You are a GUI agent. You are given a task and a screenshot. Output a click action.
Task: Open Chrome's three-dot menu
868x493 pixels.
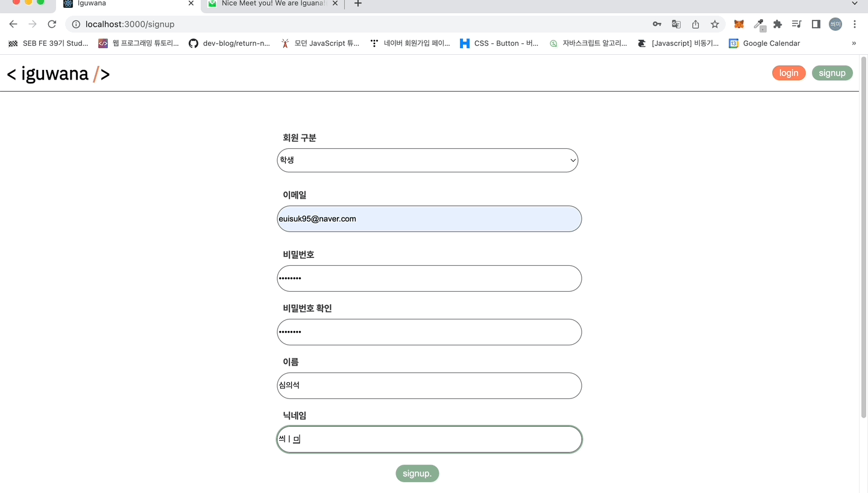(x=855, y=24)
